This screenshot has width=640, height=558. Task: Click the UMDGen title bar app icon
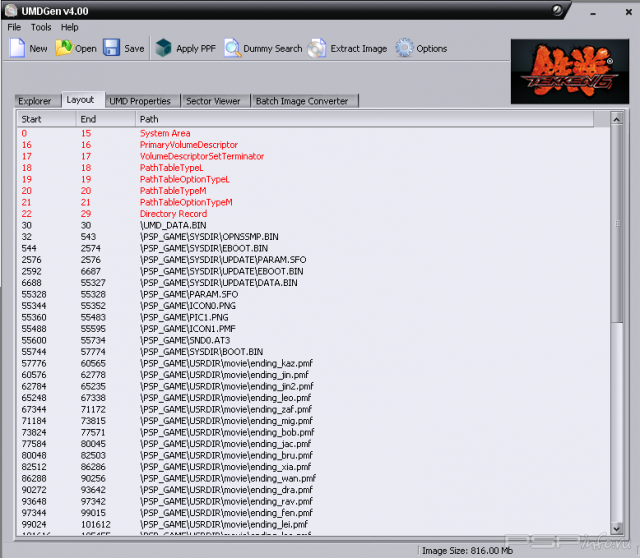pyautogui.click(x=10, y=10)
